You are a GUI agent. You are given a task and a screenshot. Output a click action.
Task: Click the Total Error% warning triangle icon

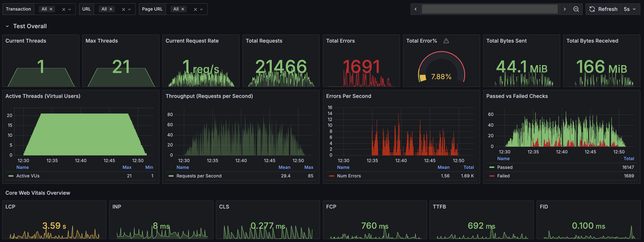pyautogui.click(x=446, y=41)
